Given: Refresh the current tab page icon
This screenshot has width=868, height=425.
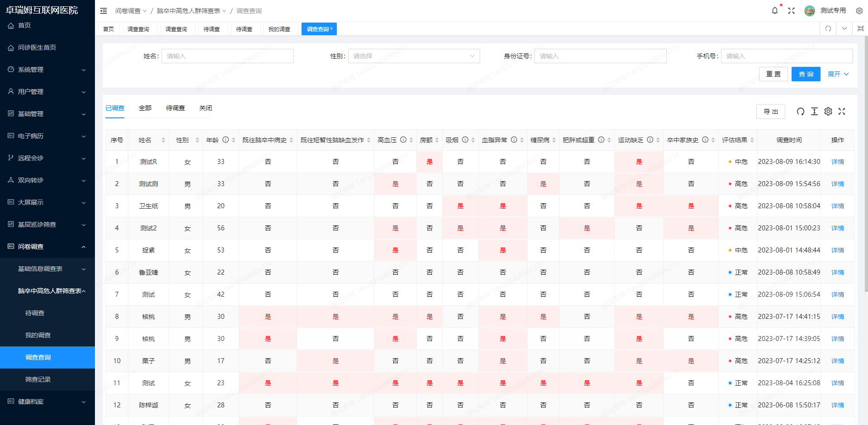Looking at the screenshot, I should click(828, 28).
